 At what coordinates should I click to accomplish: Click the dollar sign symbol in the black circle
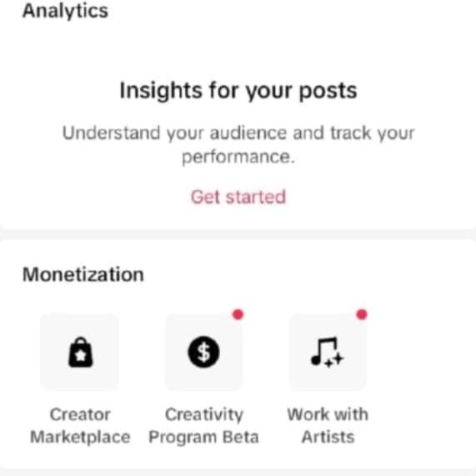point(203,352)
